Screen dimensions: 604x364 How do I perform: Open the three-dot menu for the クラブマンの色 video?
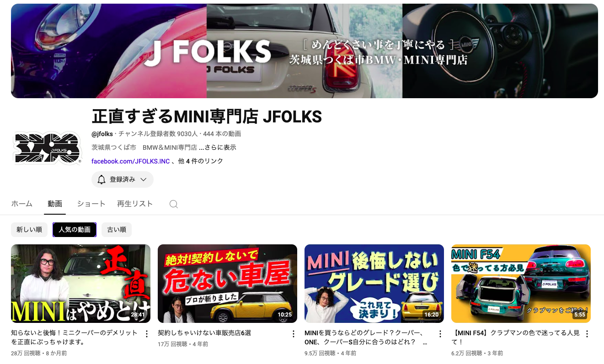point(587,334)
